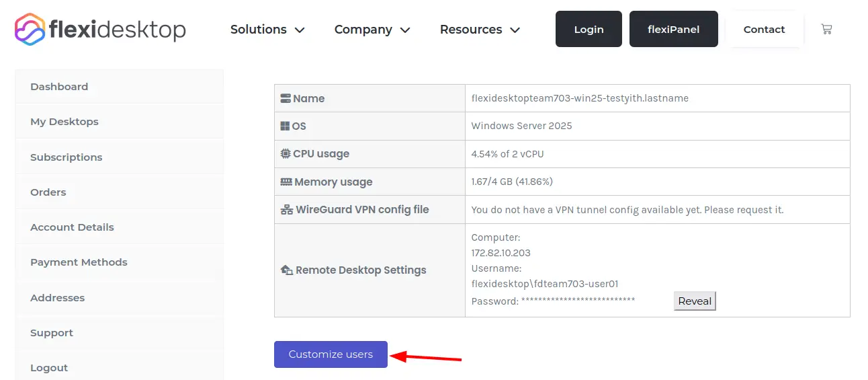Viewport: 868px width, 380px height.
Task: Click the 'Windows Server 2025' value
Action: click(522, 126)
